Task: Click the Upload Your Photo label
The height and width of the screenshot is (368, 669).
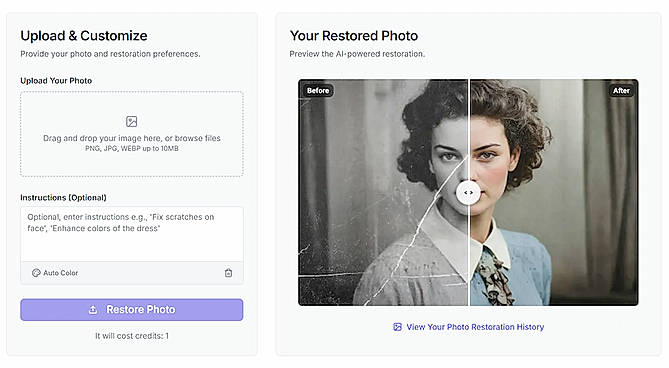Action: pyautogui.click(x=56, y=81)
